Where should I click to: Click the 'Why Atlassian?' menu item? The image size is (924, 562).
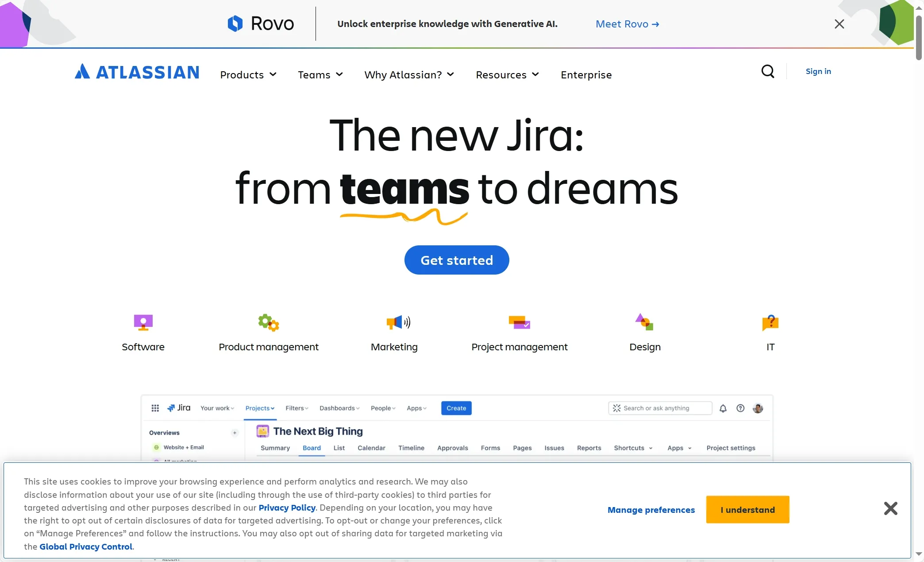point(409,74)
